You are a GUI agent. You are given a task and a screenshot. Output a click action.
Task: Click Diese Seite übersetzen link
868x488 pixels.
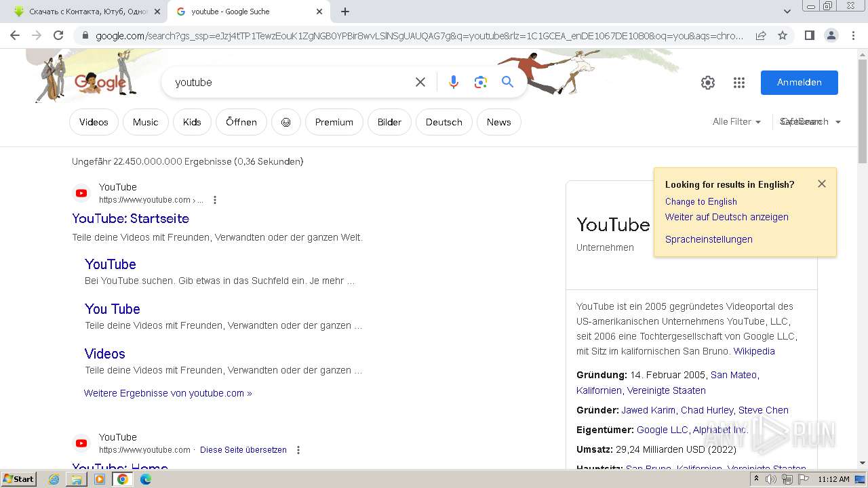(243, 450)
